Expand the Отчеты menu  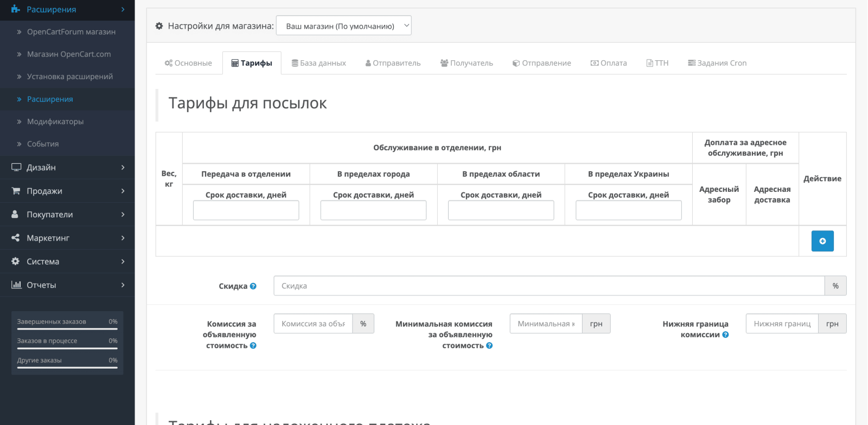pyautogui.click(x=67, y=285)
